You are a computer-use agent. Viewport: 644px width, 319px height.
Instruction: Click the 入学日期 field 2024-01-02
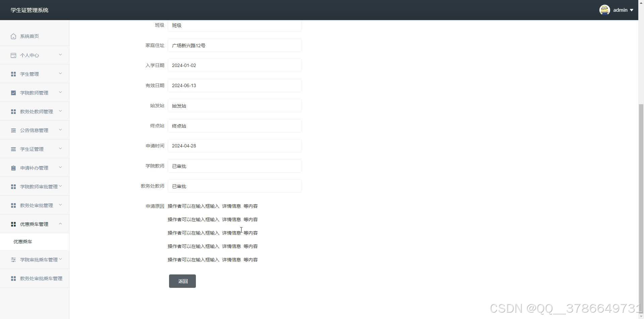point(235,65)
